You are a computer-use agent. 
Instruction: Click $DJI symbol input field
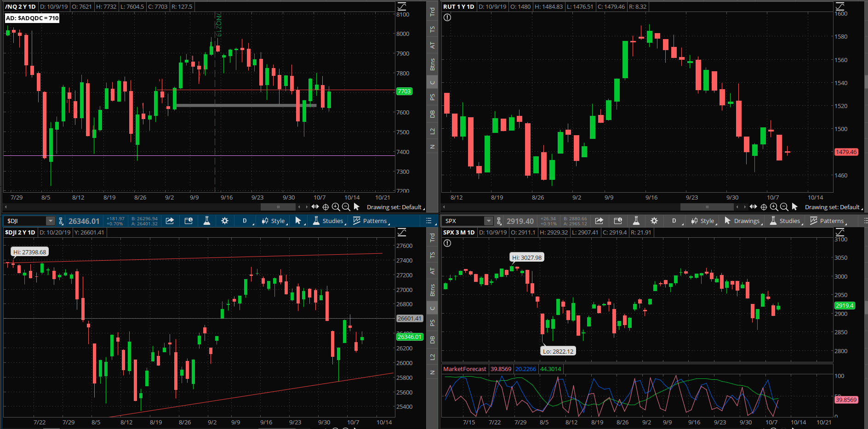tap(26, 221)
